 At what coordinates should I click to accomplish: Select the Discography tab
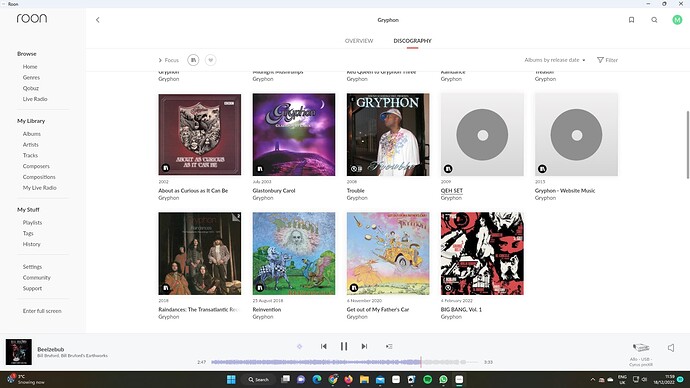point(412,40)
